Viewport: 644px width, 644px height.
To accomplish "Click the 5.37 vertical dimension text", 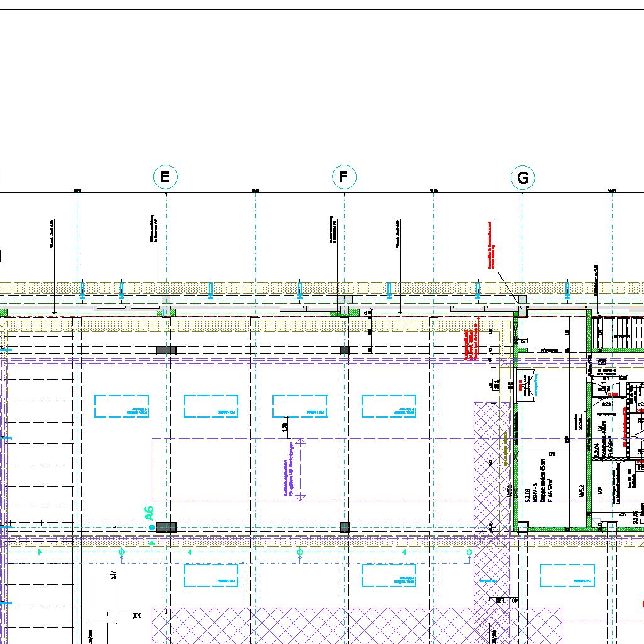I will pyautogui.click(x=113, y=575).
